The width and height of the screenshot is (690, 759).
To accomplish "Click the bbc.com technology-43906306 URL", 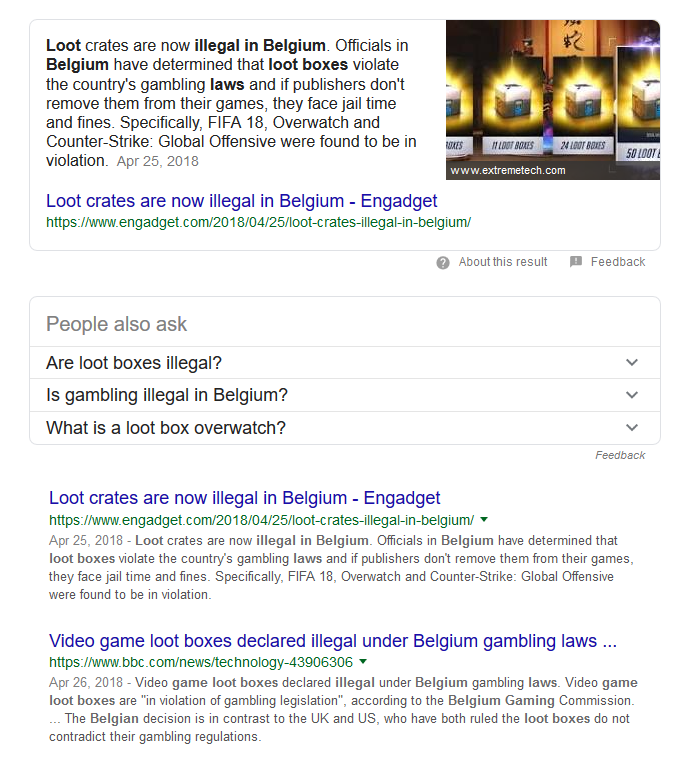I will click(201, 662).
